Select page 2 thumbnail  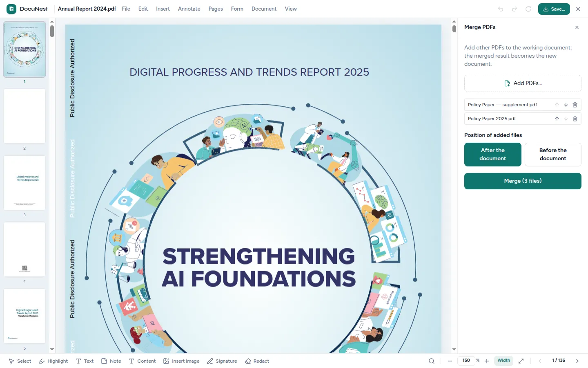24,116
